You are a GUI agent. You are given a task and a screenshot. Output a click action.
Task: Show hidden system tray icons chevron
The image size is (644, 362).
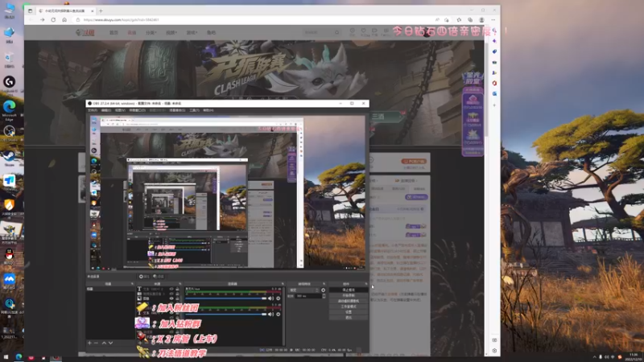[x=594, y=357]
